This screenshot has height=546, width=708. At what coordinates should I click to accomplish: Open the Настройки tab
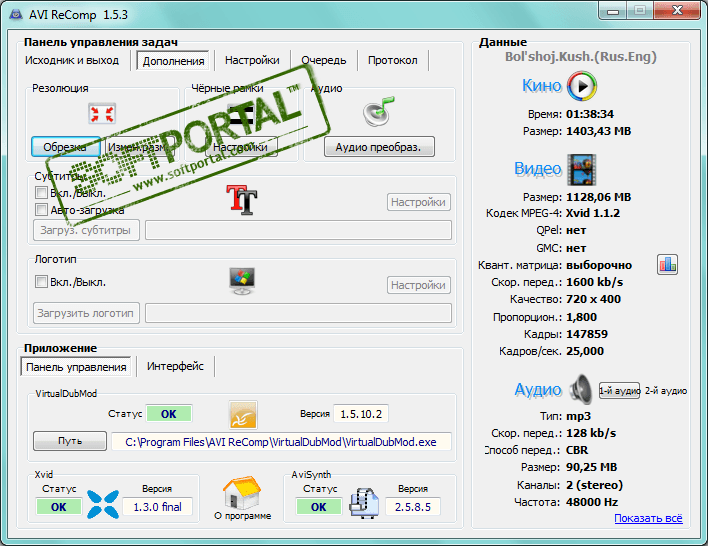point(252,61)
